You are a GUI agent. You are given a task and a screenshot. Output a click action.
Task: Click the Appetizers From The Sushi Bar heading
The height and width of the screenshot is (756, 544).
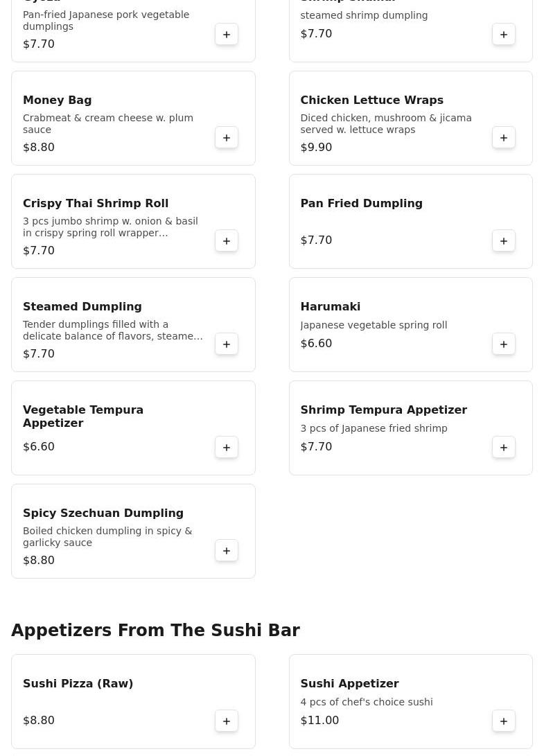(x=155, y=630)
